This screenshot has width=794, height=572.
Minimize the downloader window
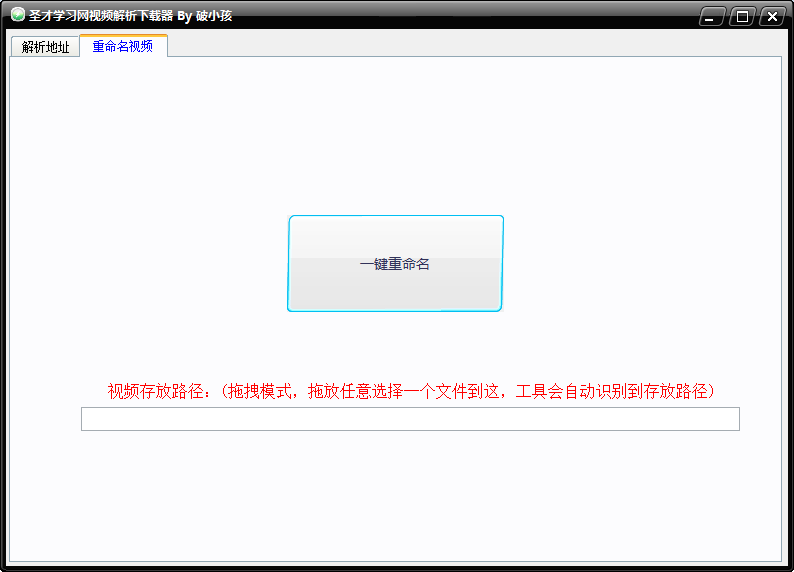[x=711, y=16]
